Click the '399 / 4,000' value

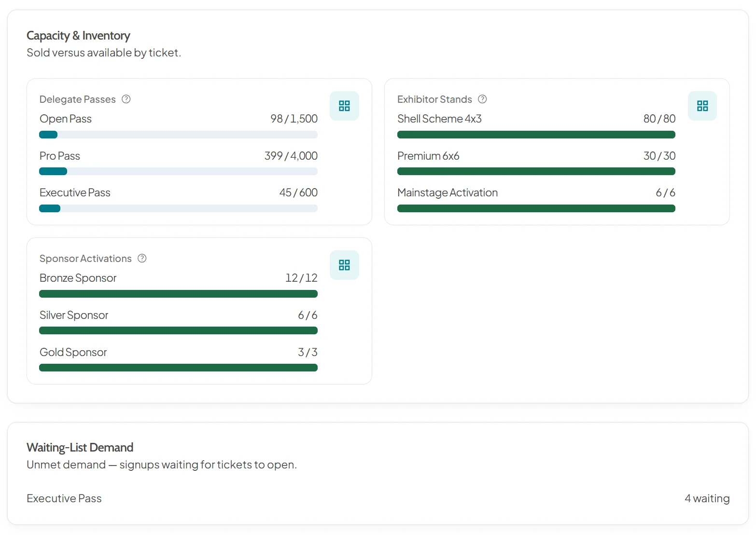tap(291, 156)
